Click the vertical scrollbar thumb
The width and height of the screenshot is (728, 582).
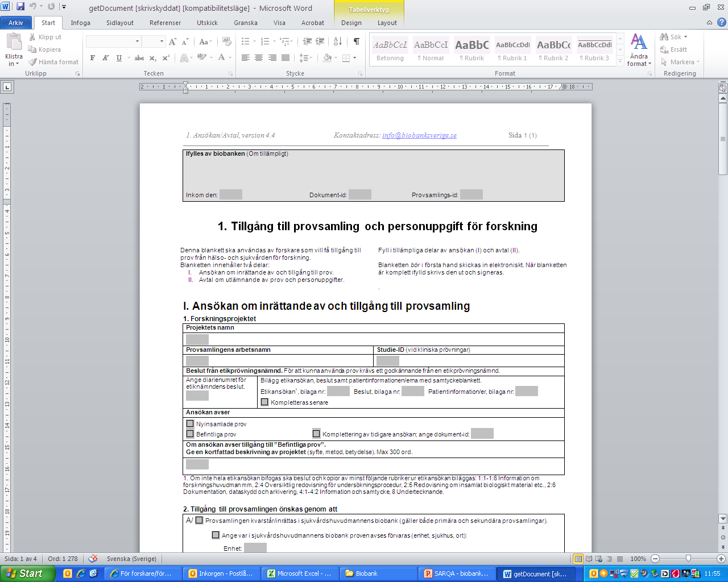point(723,139)
